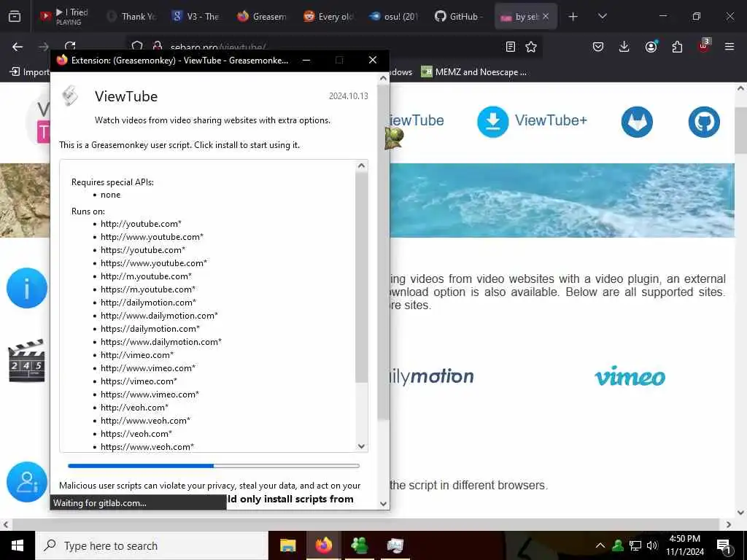Open the GitHub round icon on webpage
The height and width of the screenshot is (560, 747).
pyautogui.click(x=704, y=122)
